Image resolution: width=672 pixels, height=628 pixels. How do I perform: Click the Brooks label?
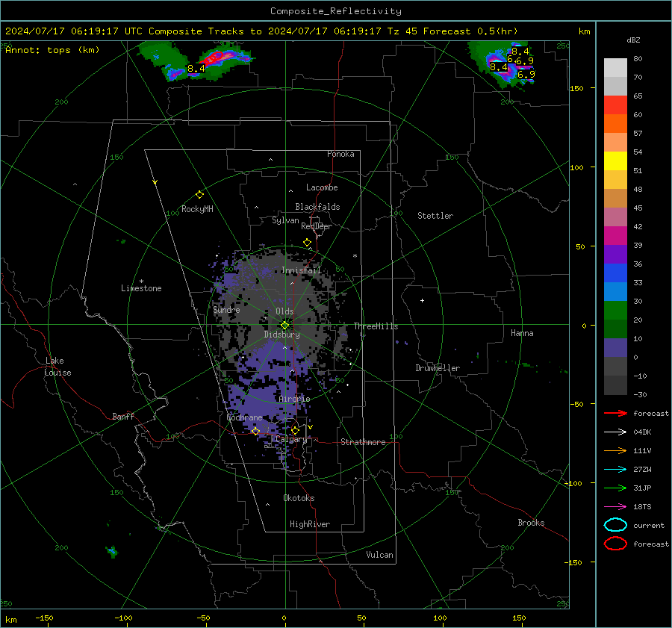(x=531, y=523)
